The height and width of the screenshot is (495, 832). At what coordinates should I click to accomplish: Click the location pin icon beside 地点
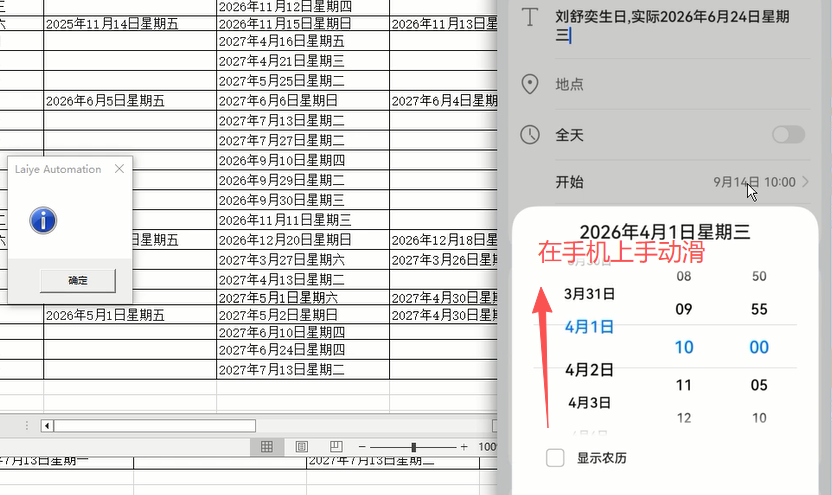pyautogui.click(x=530, y=84)
